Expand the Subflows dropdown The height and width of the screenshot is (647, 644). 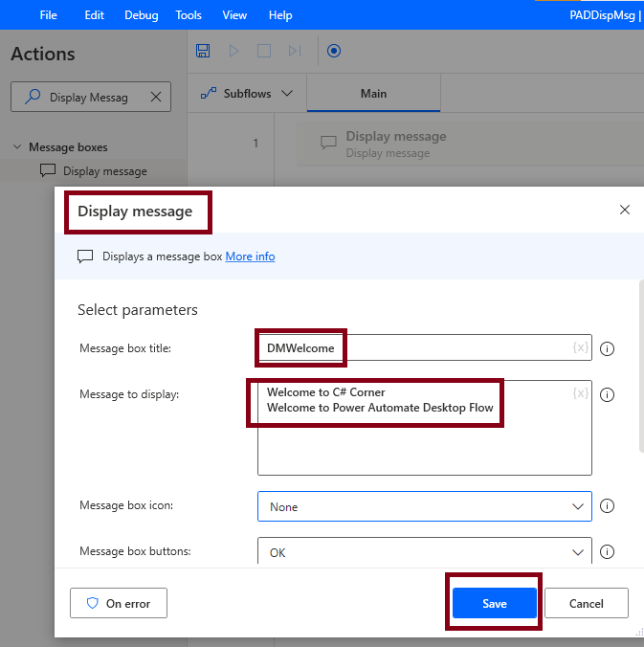[246, 94]
